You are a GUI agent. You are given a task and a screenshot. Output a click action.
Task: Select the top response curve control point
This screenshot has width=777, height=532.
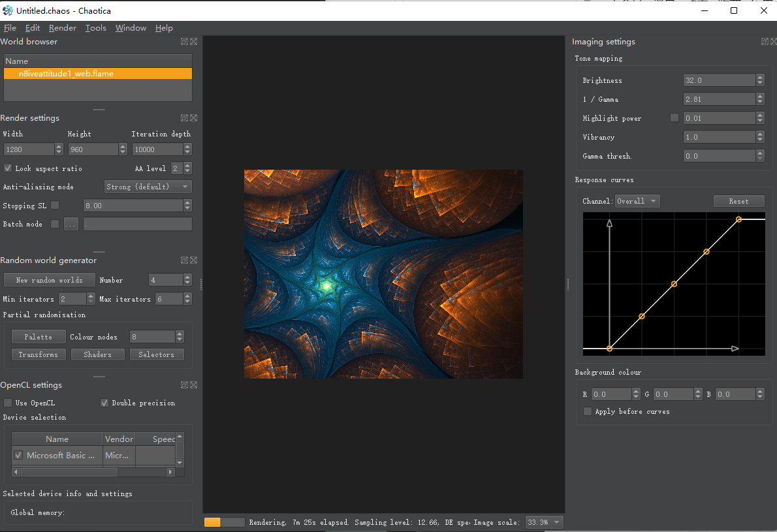[x=738, y=219]
